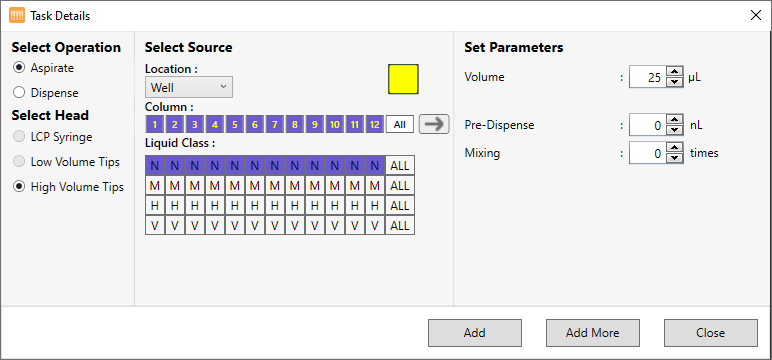Toggle column 8 button
The width and height of the screenshot is (772, 360).
(x=294, y=125)
